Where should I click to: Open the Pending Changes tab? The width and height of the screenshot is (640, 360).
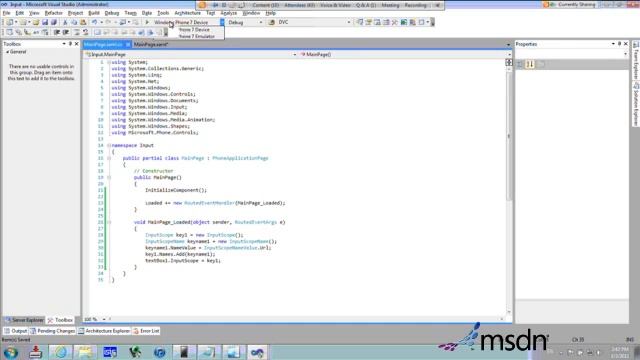[53, 331]
